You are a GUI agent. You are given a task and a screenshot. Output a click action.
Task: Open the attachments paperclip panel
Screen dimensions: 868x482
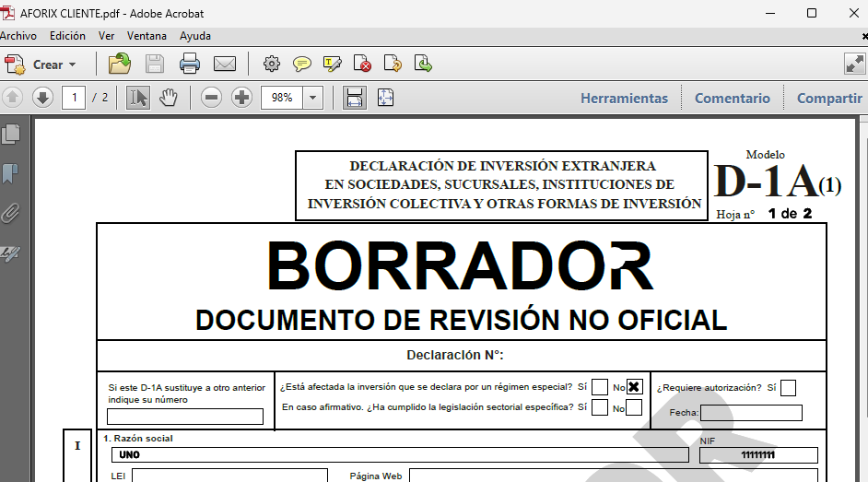click(x=11, y=213)
